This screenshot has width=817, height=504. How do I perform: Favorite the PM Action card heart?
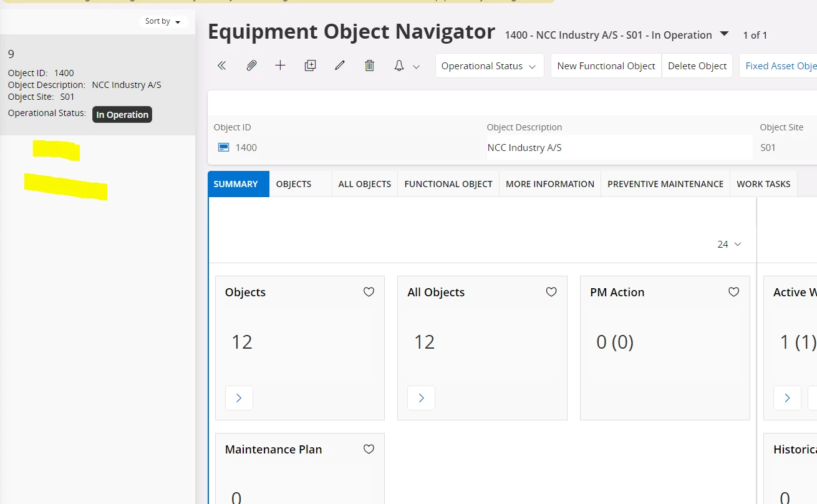tap(734, 292)
